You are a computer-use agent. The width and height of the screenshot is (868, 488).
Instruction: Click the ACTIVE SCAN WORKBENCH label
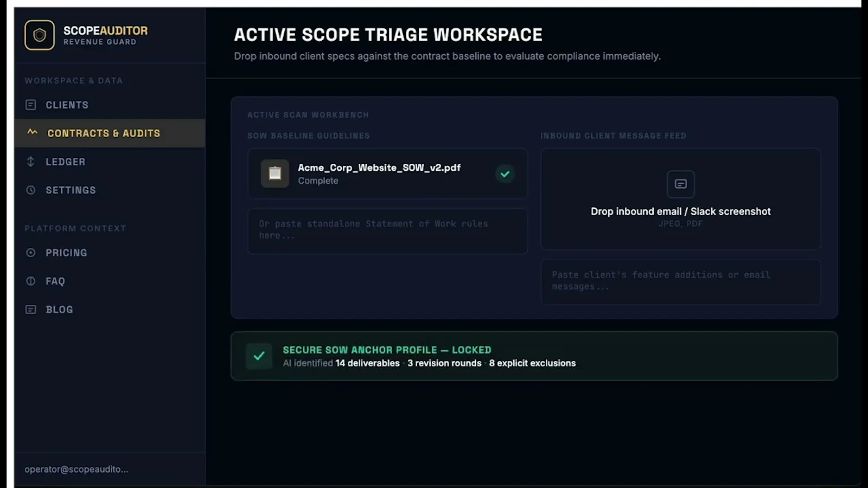click(308, 115)
